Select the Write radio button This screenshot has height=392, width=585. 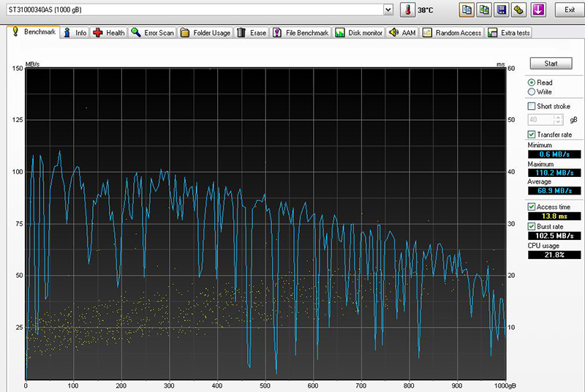pos(532,91)
